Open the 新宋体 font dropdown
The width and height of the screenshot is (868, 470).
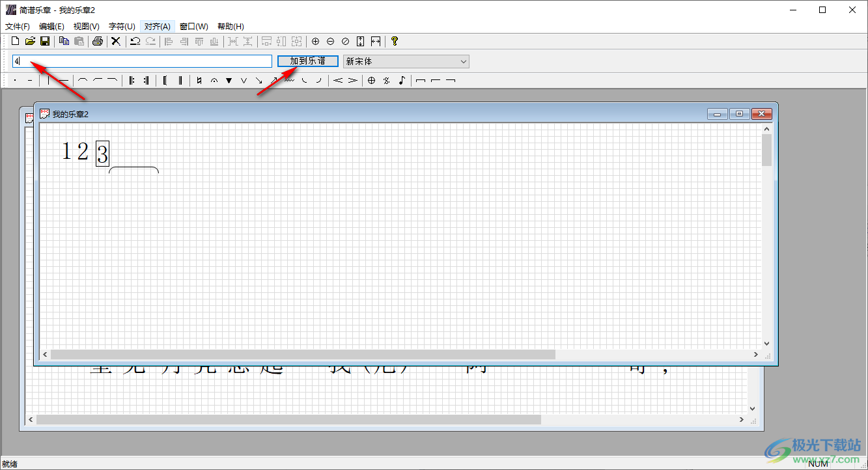(406, 61)
